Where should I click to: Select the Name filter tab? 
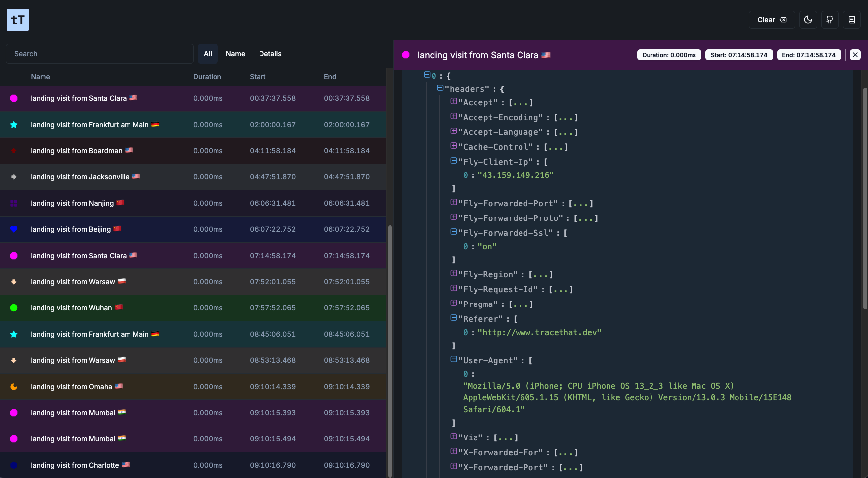click(x=235, y=54)
